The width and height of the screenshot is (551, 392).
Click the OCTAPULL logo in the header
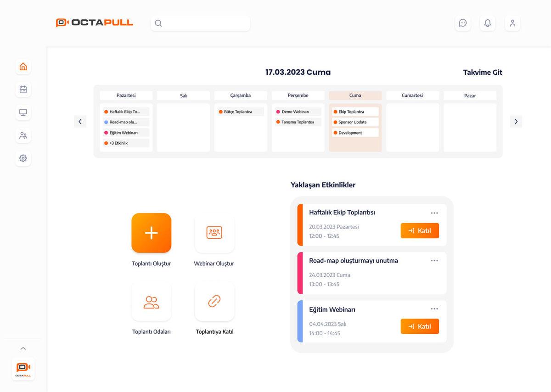95,22
